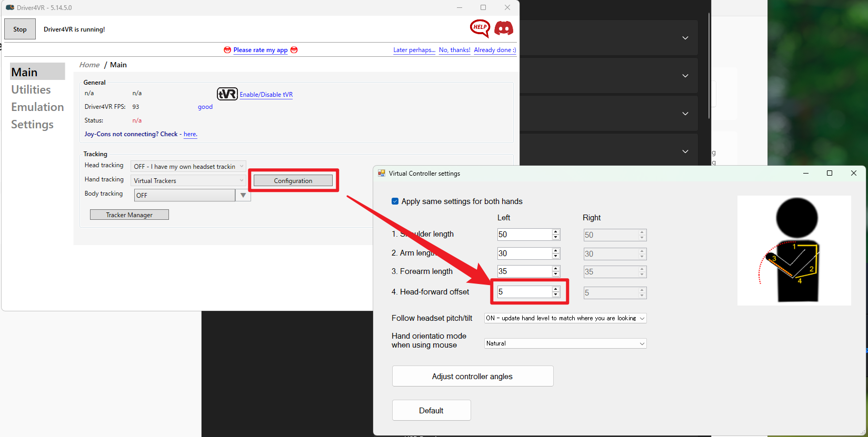The height and width of the screenshot is (437, 868).
Task: Open Enable/Disable tVR link
Action: coord(266,95)
